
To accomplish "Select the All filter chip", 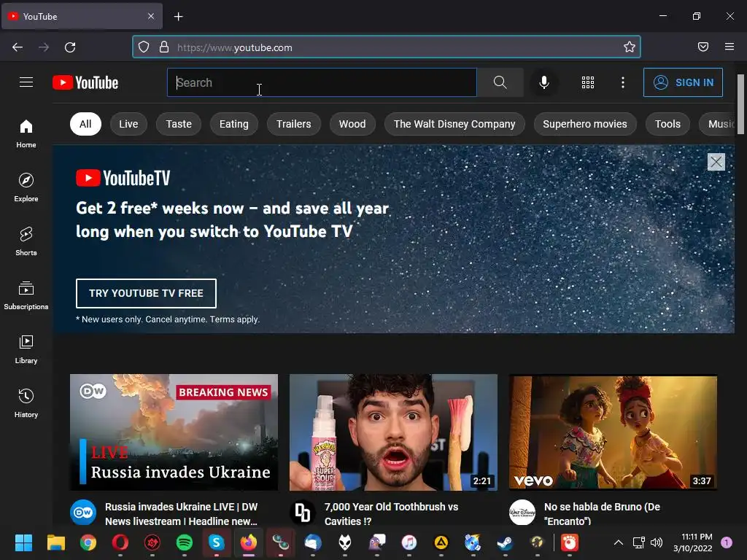I will [x=85, y=124].
